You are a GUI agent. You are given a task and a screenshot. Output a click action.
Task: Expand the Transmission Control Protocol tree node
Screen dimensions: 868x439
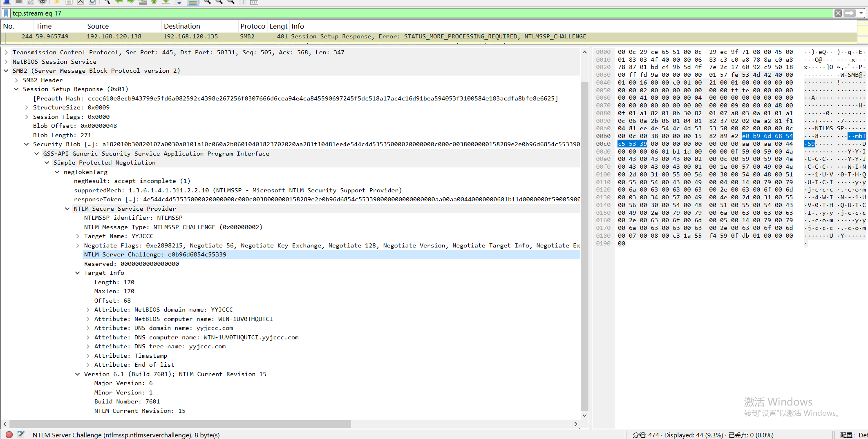coord(6,52)
